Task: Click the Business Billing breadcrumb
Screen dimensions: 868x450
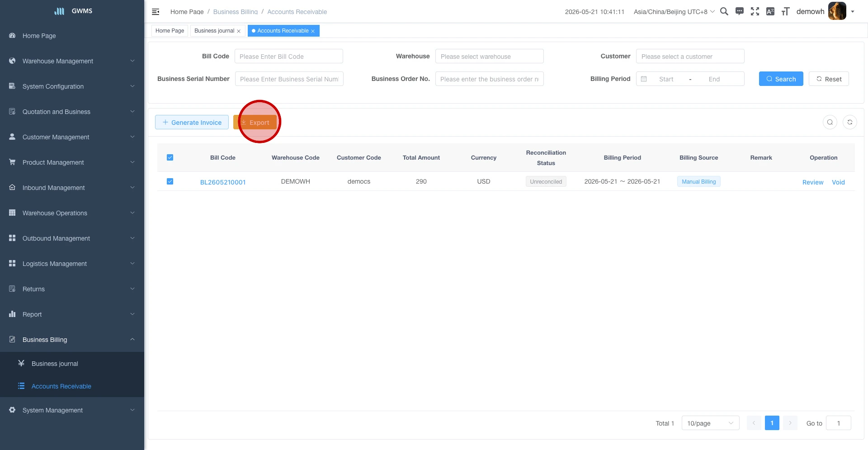Action: click(x=236, y=12)
